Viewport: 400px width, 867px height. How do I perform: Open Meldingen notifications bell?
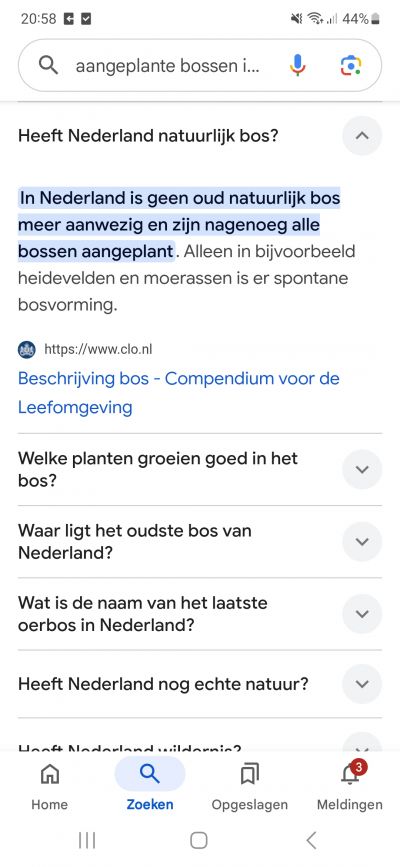pos(350,786)
